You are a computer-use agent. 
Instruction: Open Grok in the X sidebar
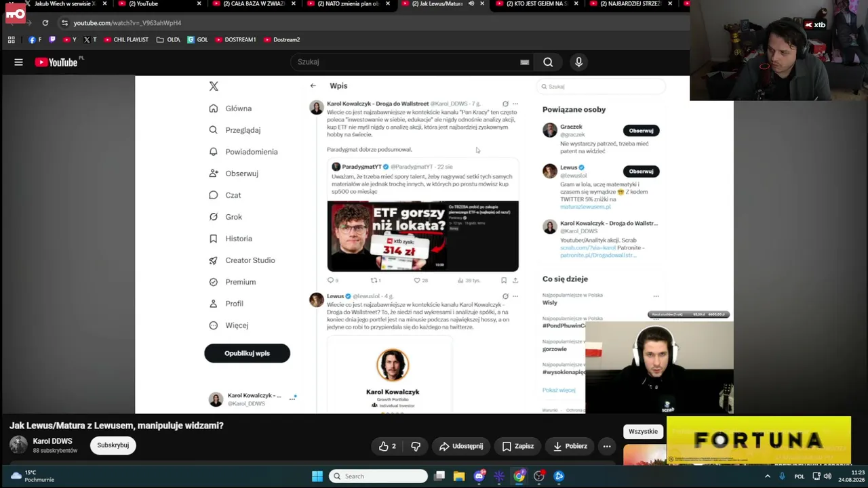[x=226, y=217]
